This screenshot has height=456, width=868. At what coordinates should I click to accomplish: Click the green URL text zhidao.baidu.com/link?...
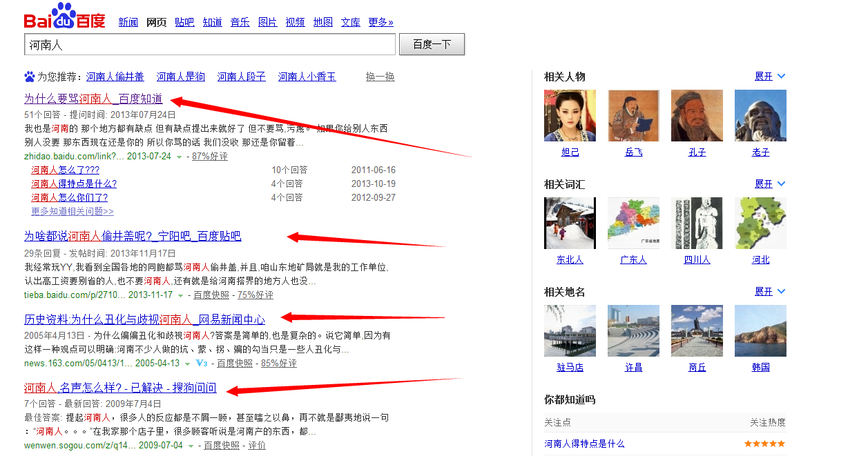(x=74, y=157)
